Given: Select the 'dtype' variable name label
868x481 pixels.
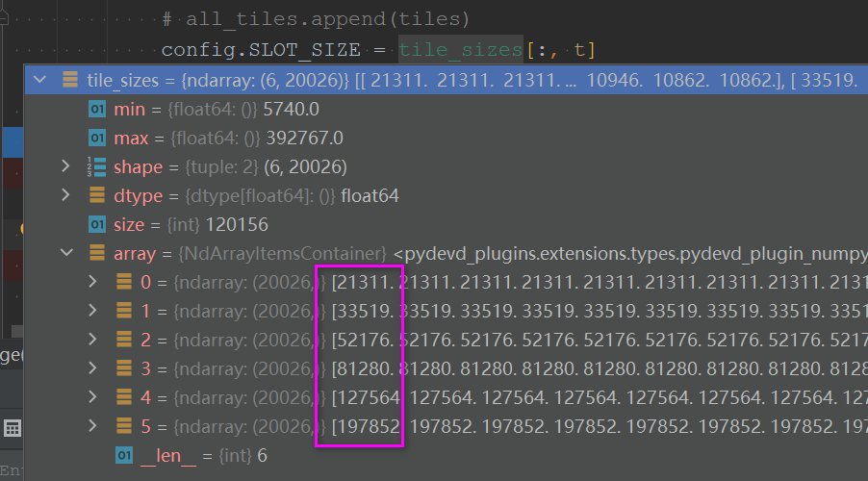Looking at the screenshot, I should 138,195.
